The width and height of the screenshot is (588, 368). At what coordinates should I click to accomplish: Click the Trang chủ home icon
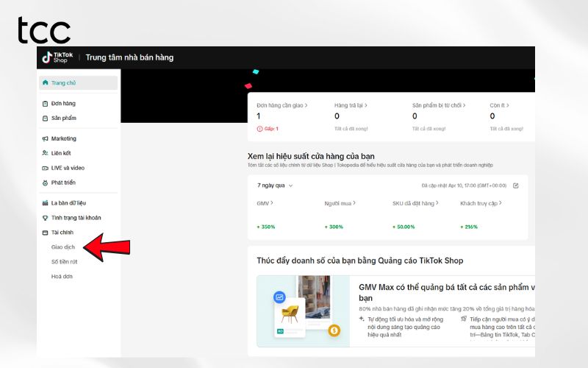46,82
